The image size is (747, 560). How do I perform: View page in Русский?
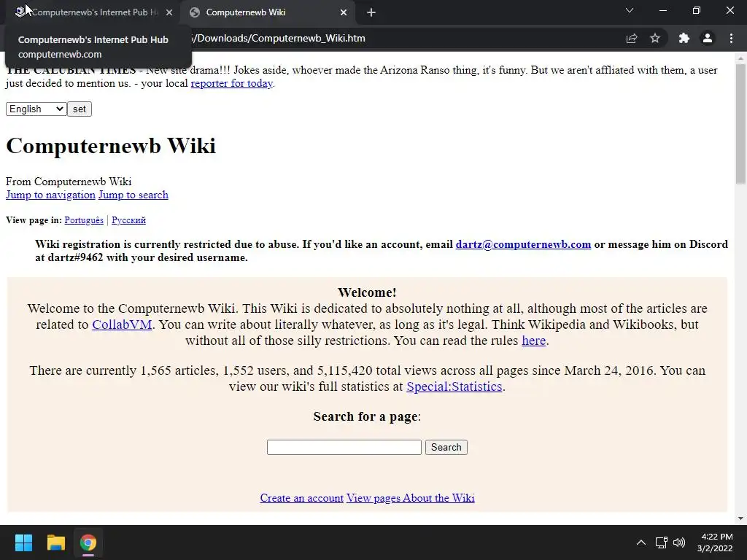pyautogui.click(x=128, y=220)
